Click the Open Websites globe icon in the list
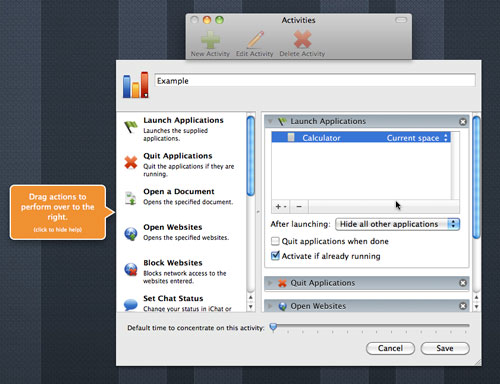The width and height of the screenshot is (500, 384). point(131,234)
